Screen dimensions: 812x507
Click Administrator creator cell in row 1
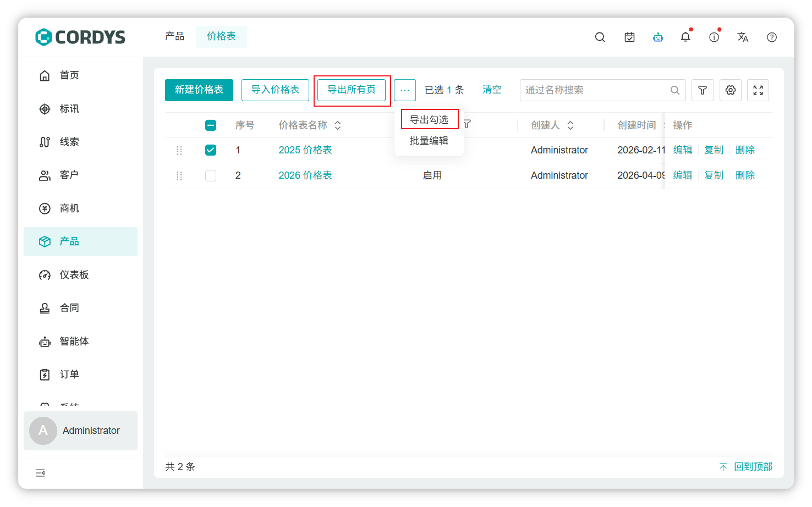tap(559, 150)
